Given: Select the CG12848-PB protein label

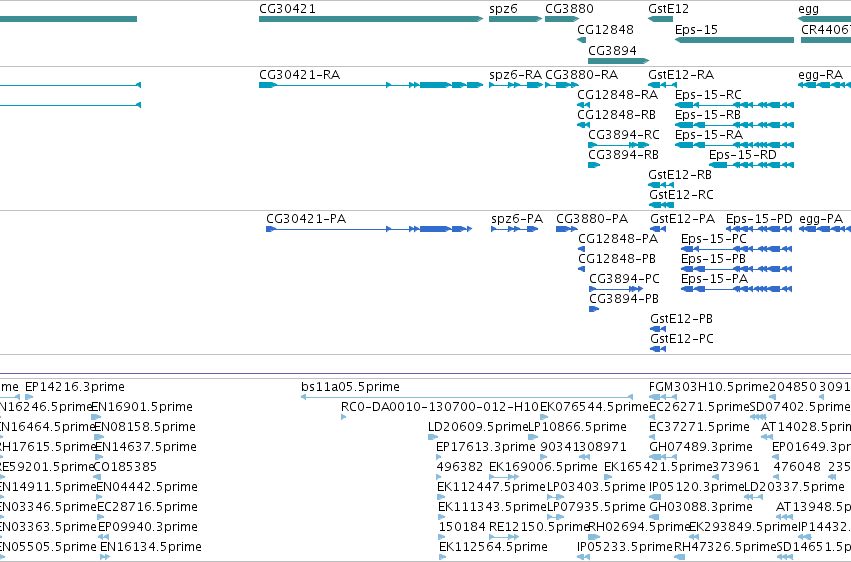Looking at the screenshot, I should [x=617, y=259].
